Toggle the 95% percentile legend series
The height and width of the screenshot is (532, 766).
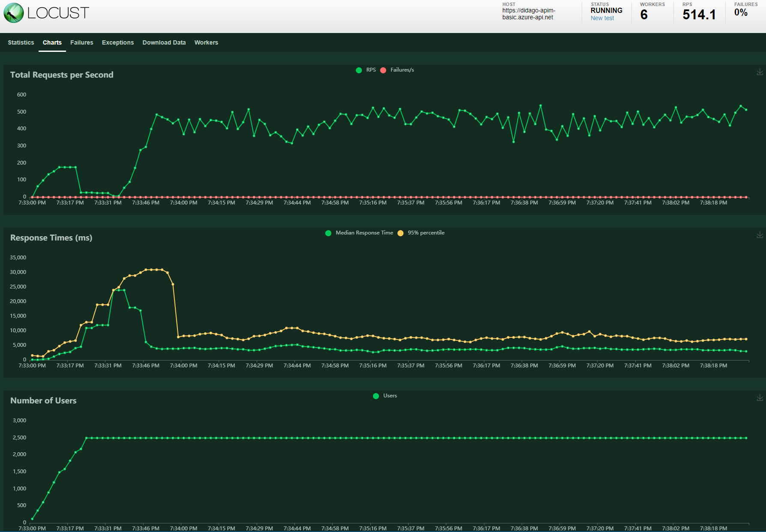pos(426,233)
